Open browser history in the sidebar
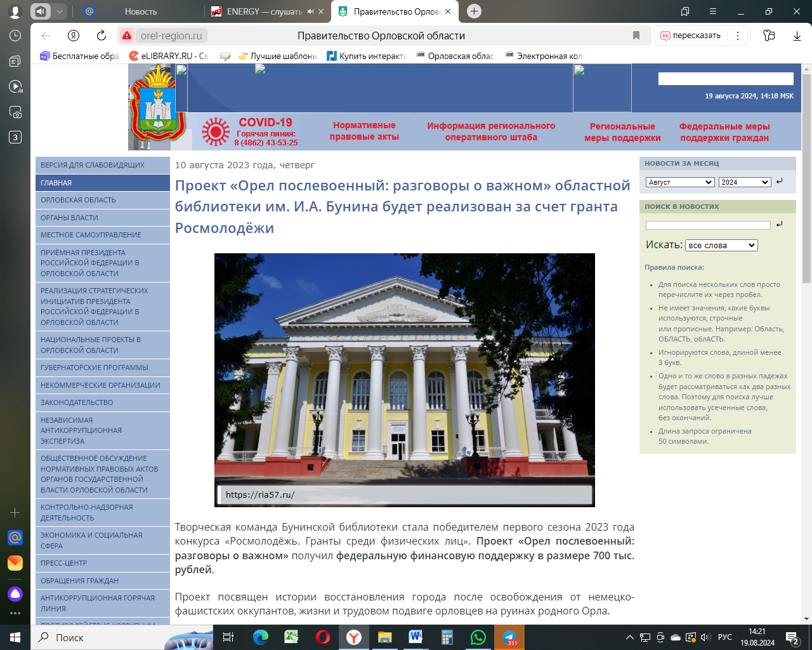 pos(15,36)
